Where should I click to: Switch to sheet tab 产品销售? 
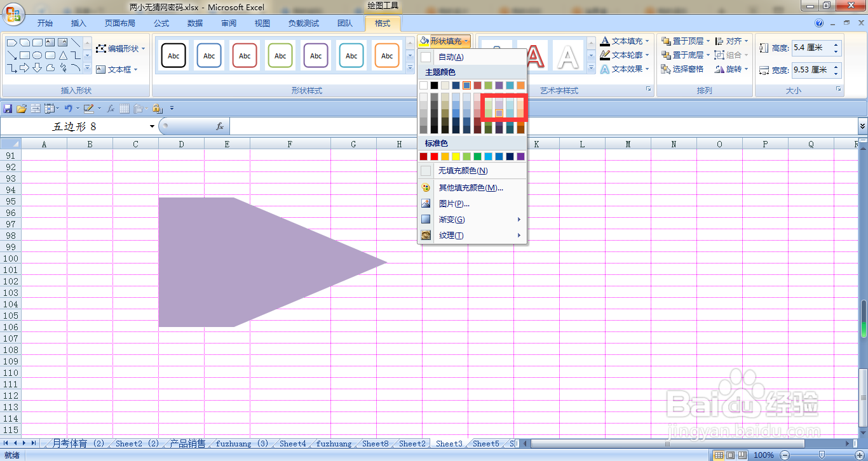pos(188,443)
